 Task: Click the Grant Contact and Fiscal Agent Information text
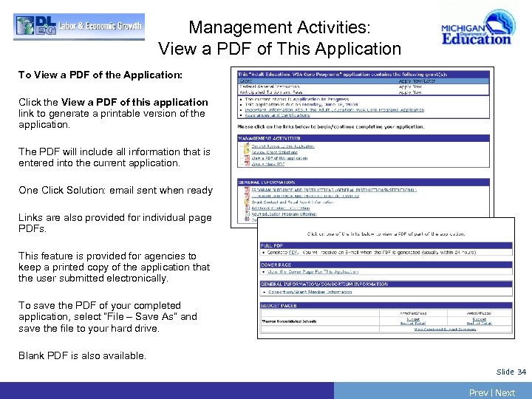pyautogui.click(x=293, y=202)
